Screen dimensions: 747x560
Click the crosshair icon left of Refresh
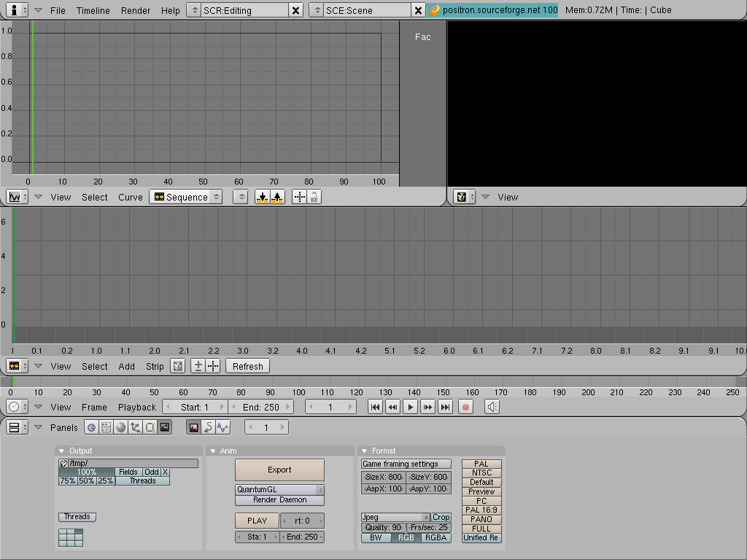(213, 366)
